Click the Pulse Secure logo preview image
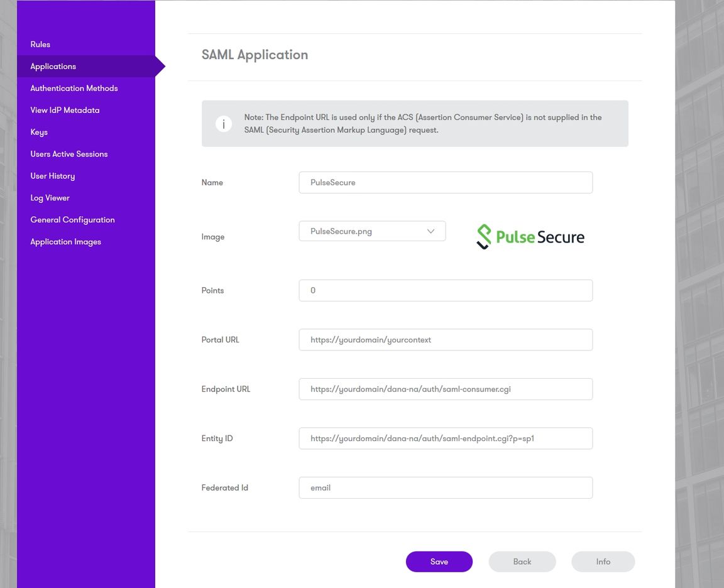The width and height of the screenshot is (724, 588). [531, 236]
